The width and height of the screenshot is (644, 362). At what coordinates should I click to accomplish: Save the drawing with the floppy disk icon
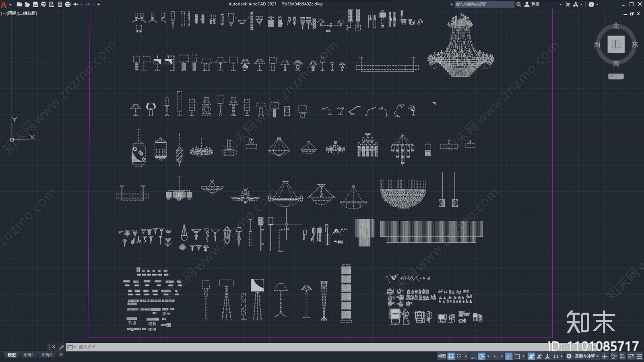(x=35, y=4)
